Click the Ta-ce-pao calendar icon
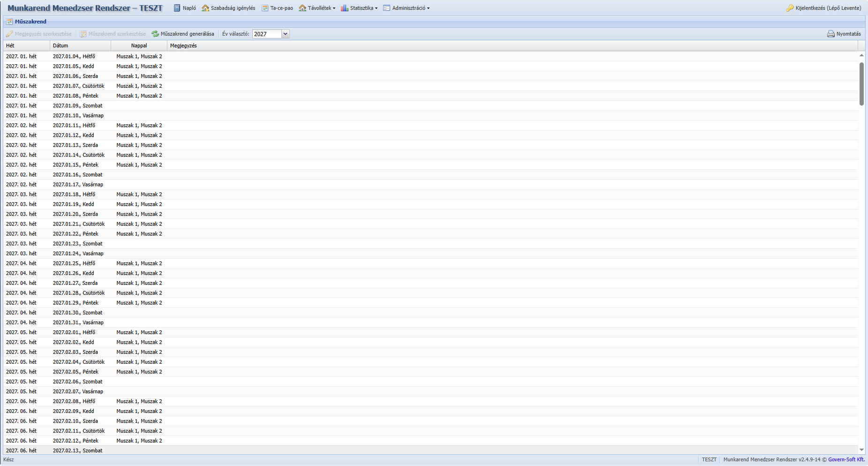The height and width of the screenshot is (466, 868). [265, 8]
